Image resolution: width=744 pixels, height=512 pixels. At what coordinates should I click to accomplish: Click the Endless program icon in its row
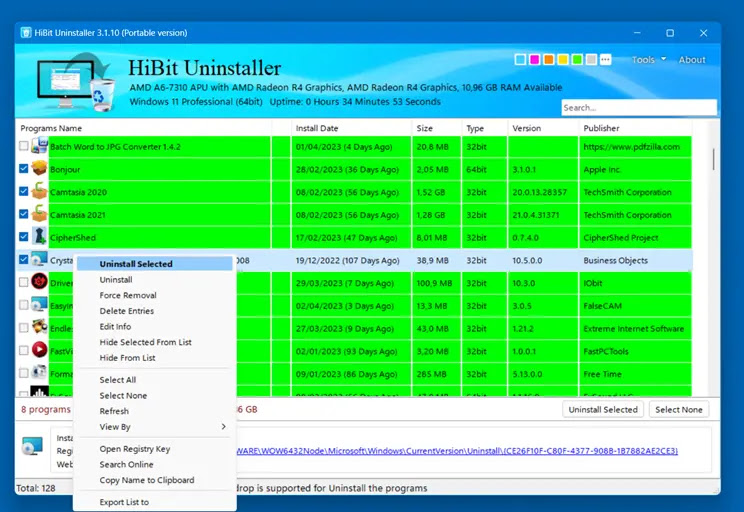(39, 327)
